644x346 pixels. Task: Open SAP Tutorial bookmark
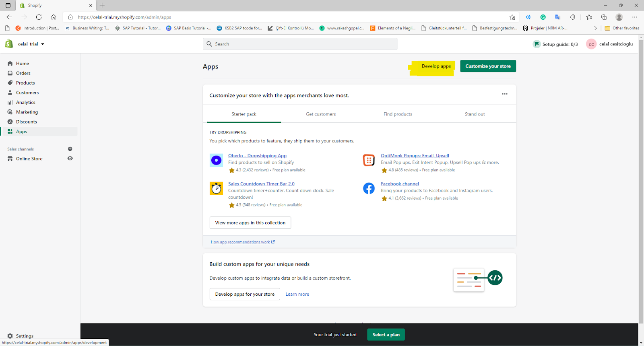137,28
